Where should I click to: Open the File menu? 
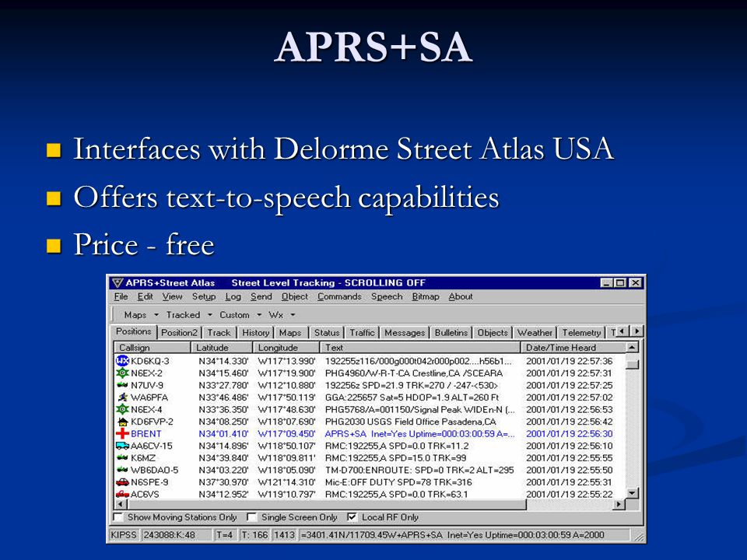click(x=121, y=296)
